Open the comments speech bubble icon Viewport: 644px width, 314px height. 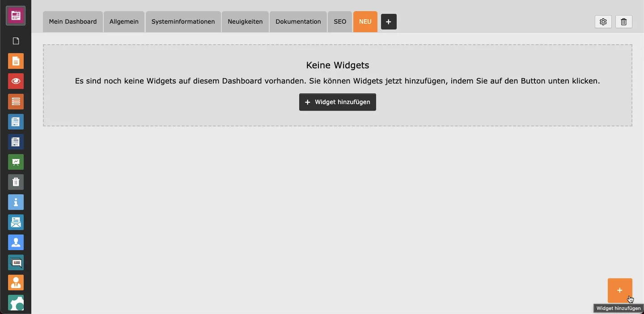click(16, 263)
